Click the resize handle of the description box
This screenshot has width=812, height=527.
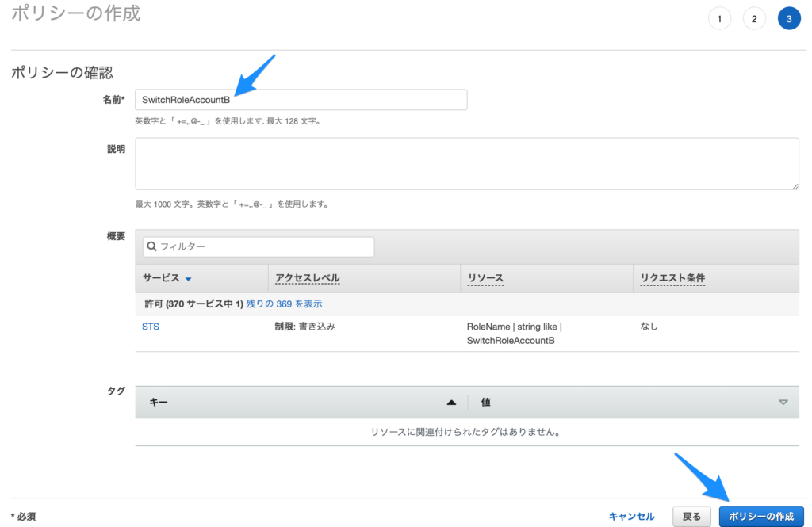[795, 185]
